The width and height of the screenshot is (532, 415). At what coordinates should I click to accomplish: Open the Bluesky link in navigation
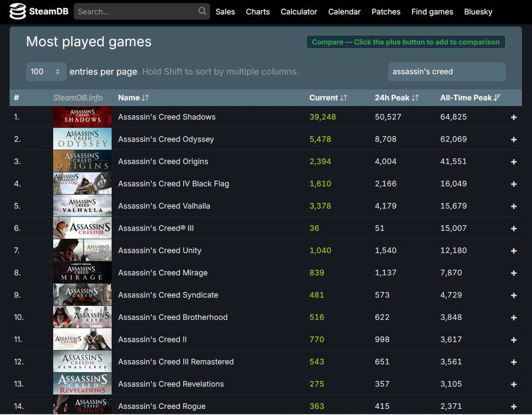(x=478, y=12)
